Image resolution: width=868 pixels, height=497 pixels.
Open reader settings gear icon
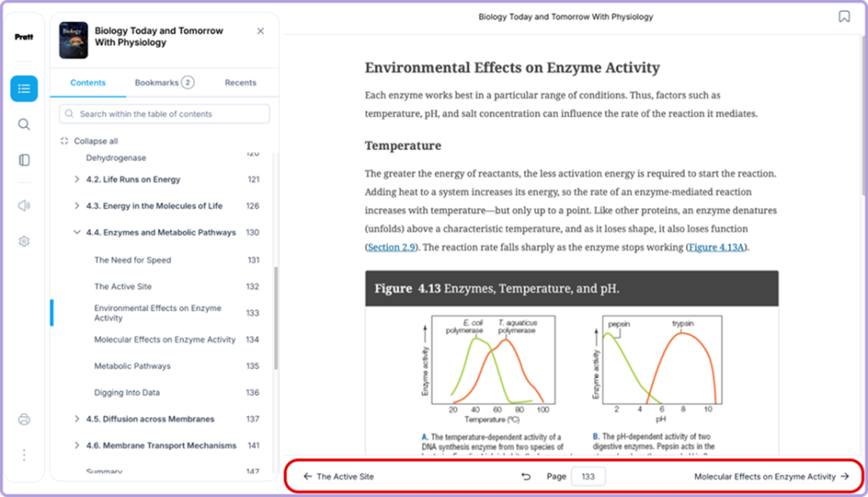24,242
